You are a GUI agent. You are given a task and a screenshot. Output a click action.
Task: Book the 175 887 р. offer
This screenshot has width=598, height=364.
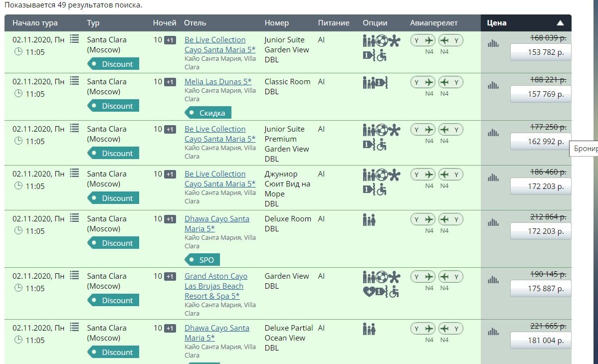tap(541, 289)
